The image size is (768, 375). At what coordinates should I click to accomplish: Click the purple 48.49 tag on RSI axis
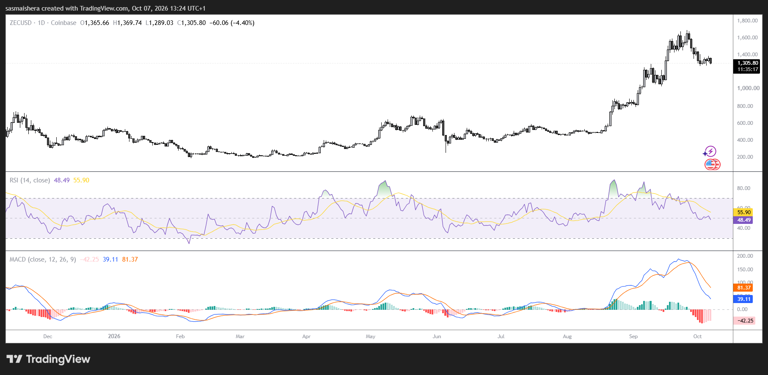[742, 220]
